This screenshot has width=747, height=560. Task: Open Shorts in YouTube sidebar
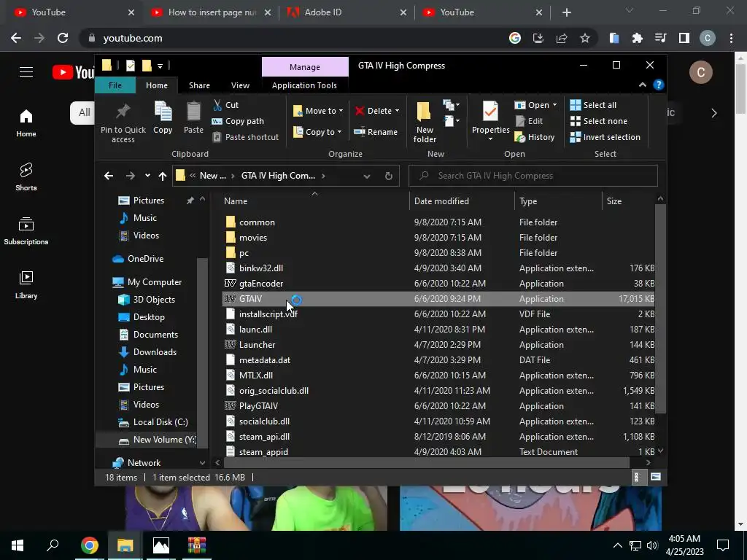26,176
